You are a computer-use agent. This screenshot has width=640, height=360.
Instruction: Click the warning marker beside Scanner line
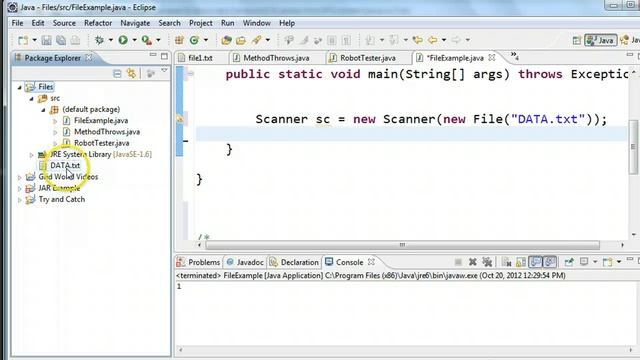tap(180, 119)
